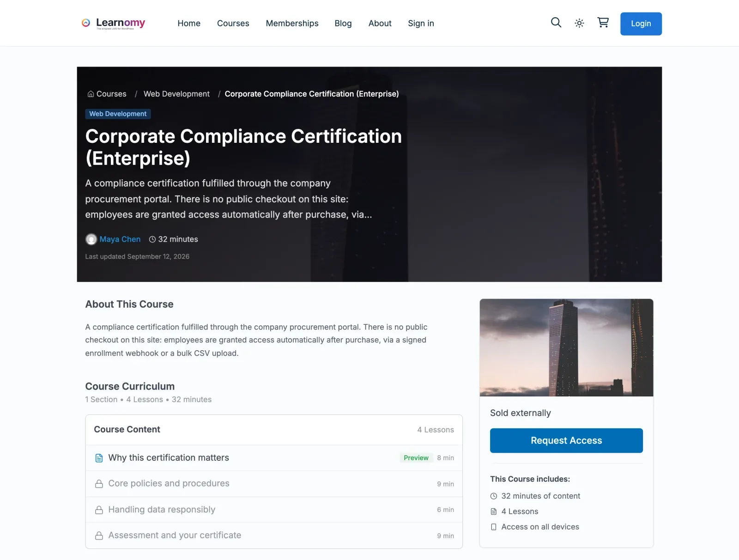
Task: Click Last updated September 12, 2026 text
Action: [137, 256]
